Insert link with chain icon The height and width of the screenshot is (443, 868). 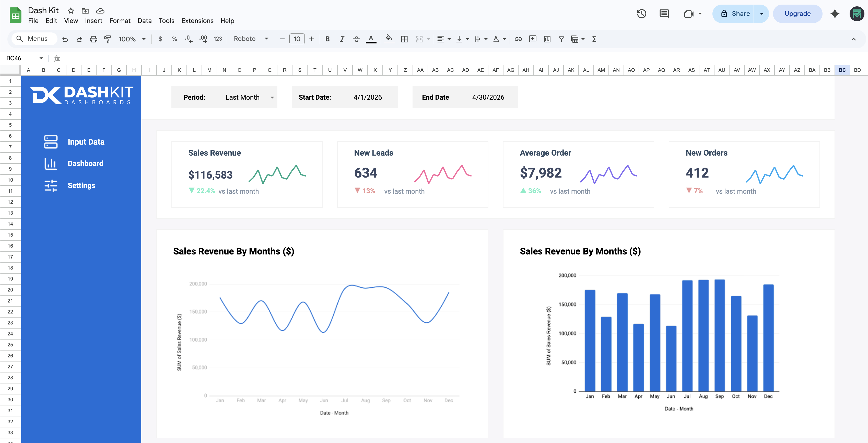(x=518, y=39)
